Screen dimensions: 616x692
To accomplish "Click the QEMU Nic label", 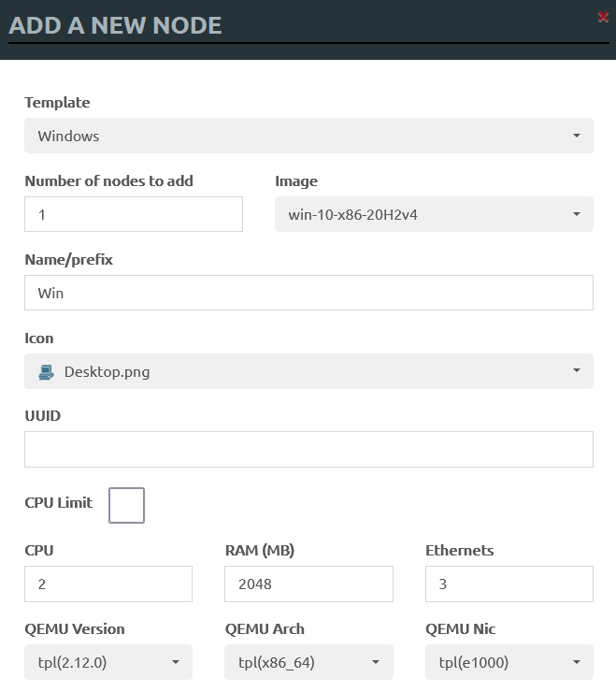I will pyautogui.click(x=461, y=629).
